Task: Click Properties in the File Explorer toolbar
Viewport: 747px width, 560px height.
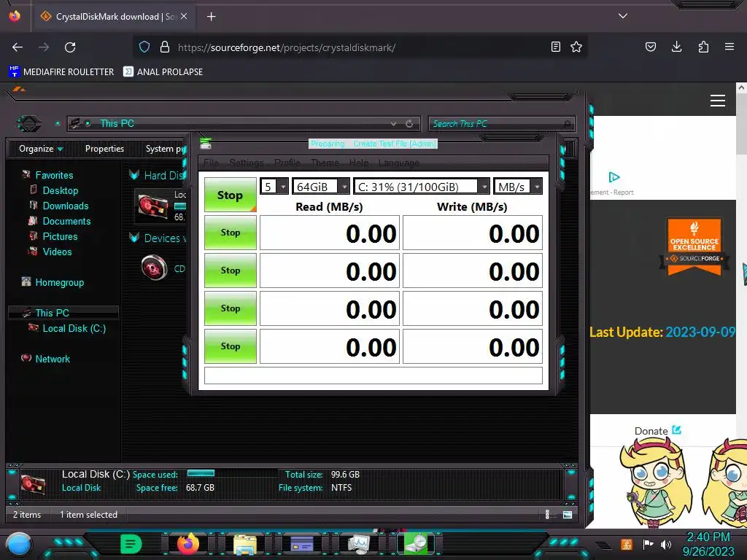Action: pyautogui.click(x=104, y=149)
